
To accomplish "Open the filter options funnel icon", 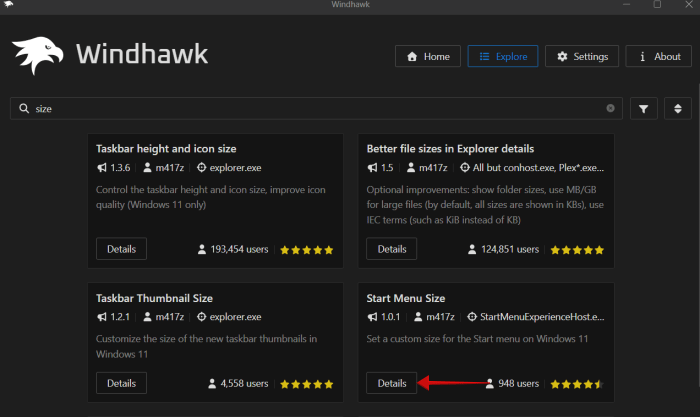I will [643, 108].
